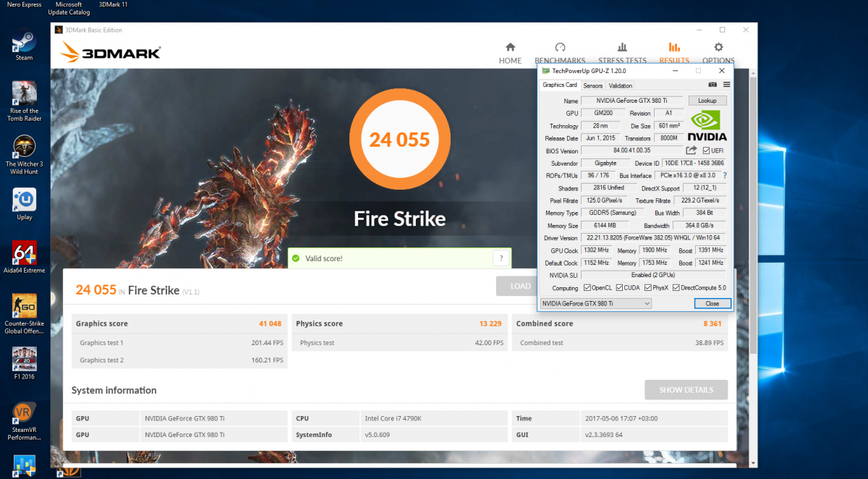Open the Uplay desktop shortcut
Image resolution: width=868 pixels, height=479 pixels.
tap(24, 204)
